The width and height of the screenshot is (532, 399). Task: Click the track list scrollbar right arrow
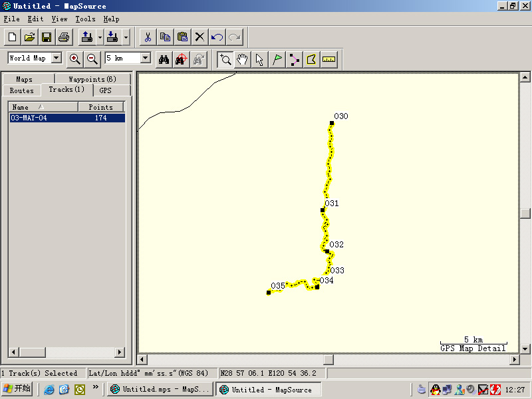tap(120, 352)
